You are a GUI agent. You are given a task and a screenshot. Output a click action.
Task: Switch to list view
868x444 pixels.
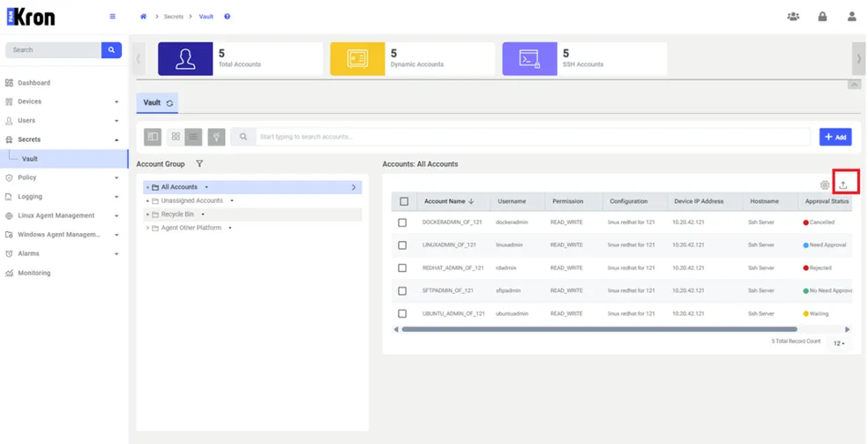pos(193,137)
